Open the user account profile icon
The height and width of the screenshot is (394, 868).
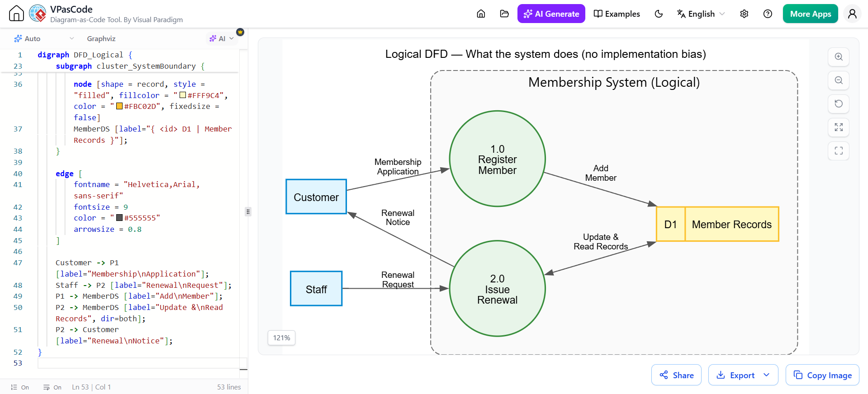pos(852,14)
